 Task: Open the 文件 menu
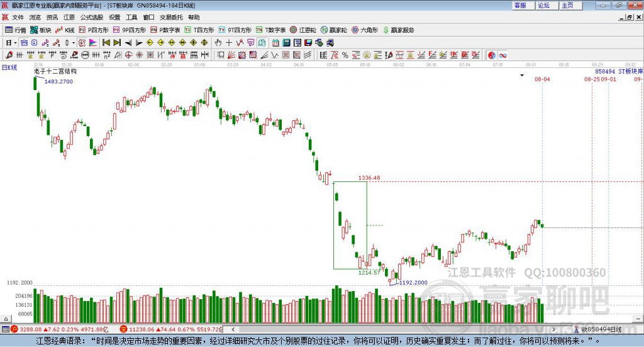tap(18, 17)
